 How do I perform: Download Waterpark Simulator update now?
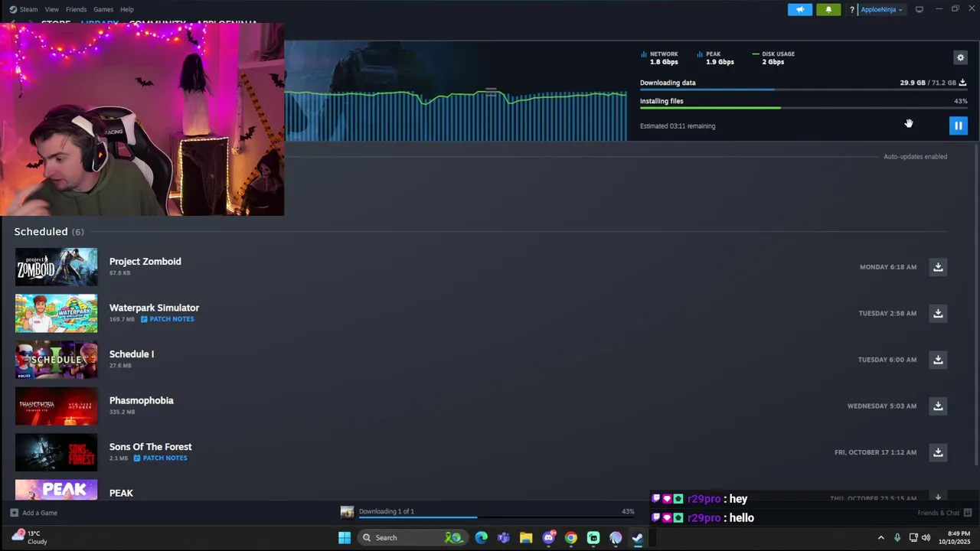pos(938,313)
